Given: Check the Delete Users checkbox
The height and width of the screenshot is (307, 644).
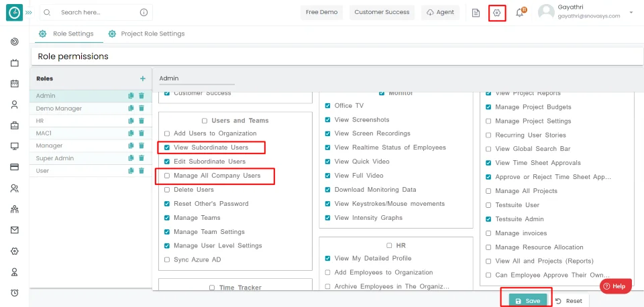Looking at the screenshot, I should point(167,190).
